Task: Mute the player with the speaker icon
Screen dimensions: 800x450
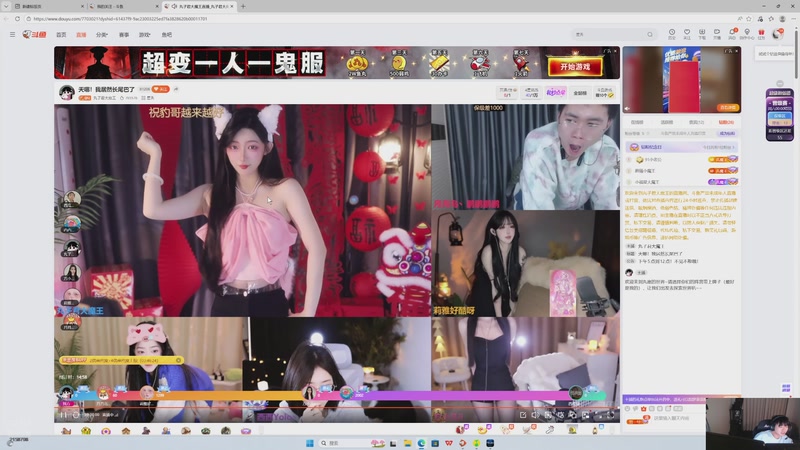Action: click(x=535, y=415)
